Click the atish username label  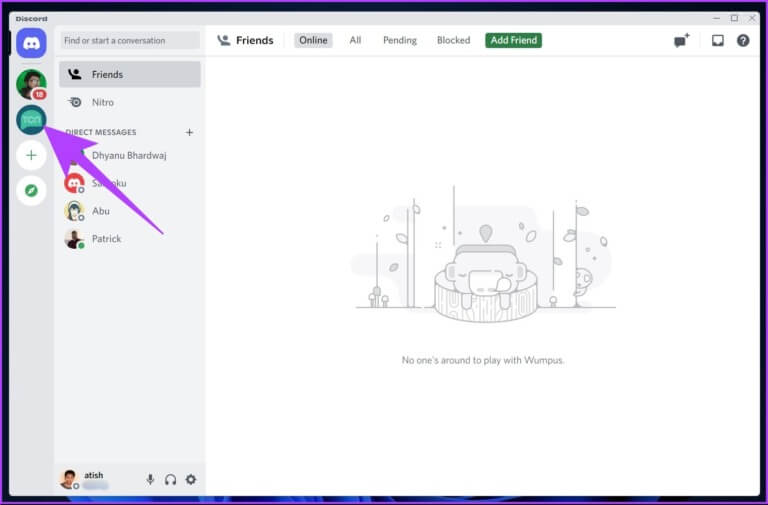click(94, 475)
